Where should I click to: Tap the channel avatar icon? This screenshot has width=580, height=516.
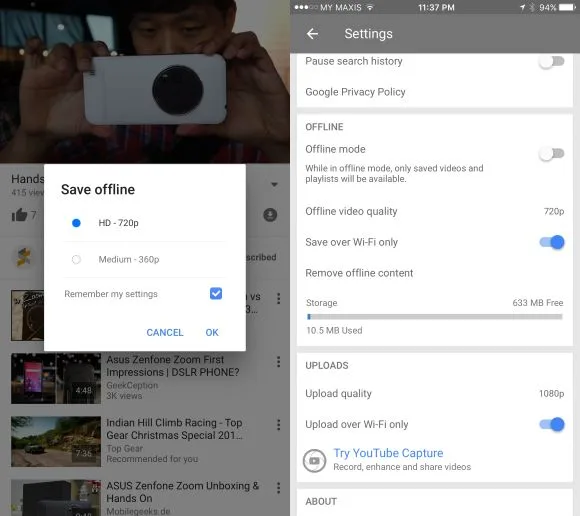coord(24,257)
